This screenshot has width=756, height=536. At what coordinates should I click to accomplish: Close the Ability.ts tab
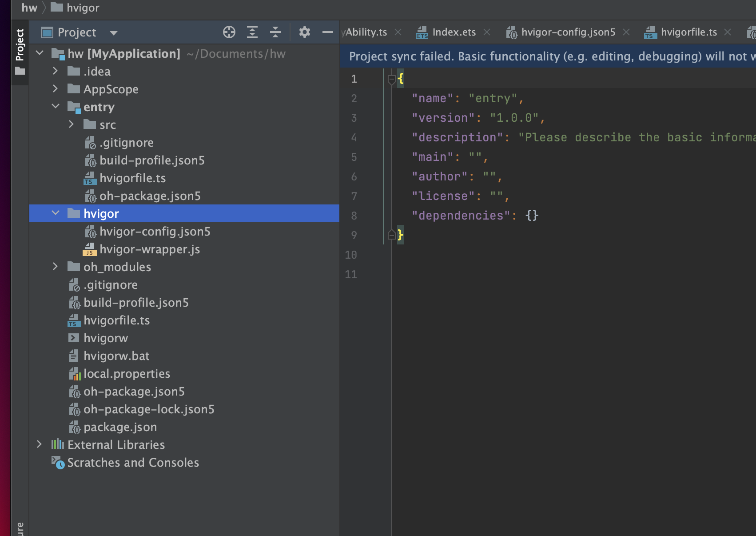tap(398, 32)
